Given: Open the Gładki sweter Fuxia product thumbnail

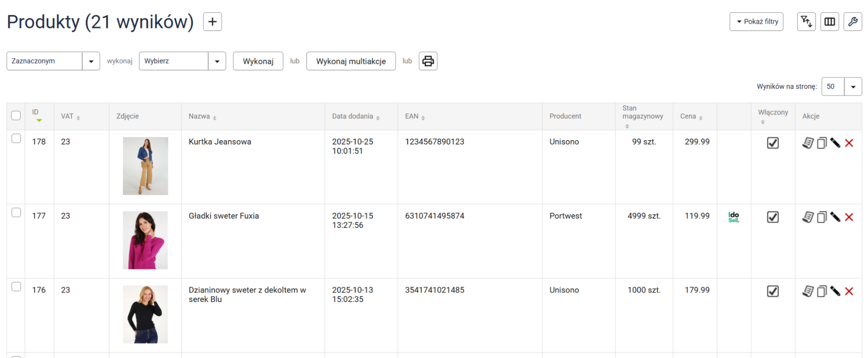Looking at the screenshot, I should [145, 240].
